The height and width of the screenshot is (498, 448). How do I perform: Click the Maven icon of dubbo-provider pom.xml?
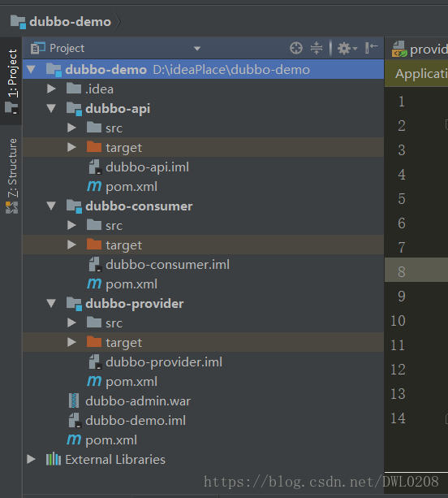tap(94, 382)
